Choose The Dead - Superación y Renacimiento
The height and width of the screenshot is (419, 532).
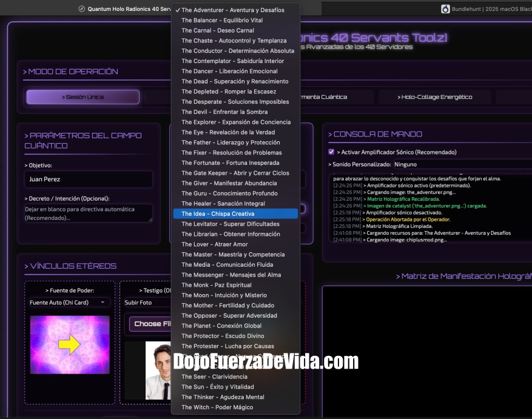[x=235, y=81]
